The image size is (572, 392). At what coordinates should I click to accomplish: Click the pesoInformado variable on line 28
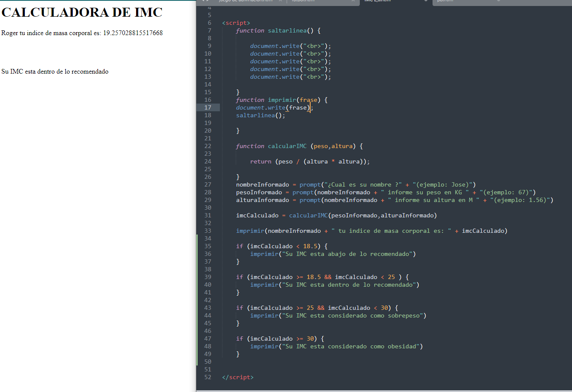[259, 192]
